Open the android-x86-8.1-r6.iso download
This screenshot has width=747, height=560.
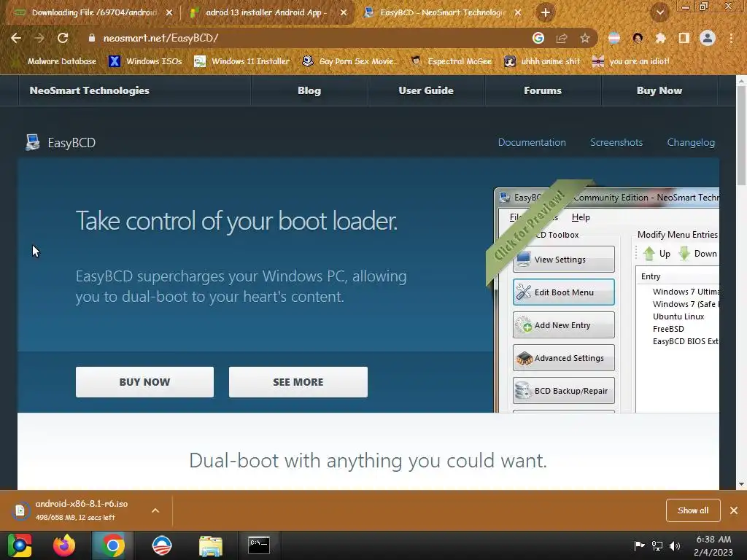81,510
